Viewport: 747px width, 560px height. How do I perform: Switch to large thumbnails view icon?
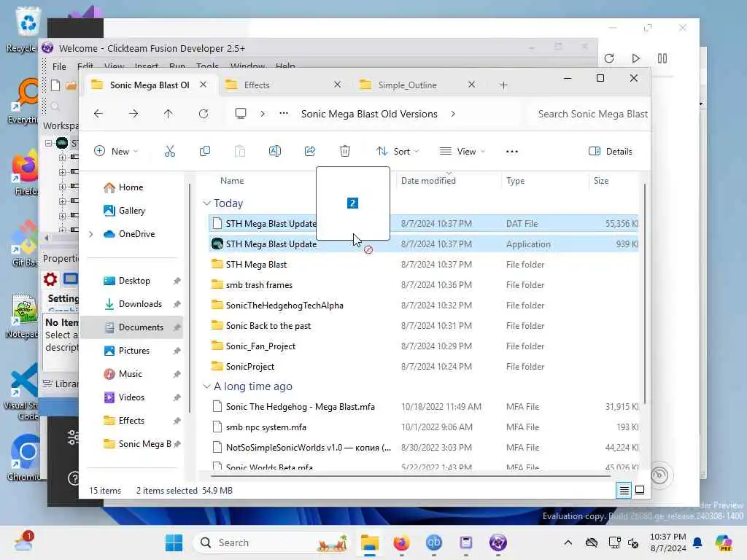(640, 490)
